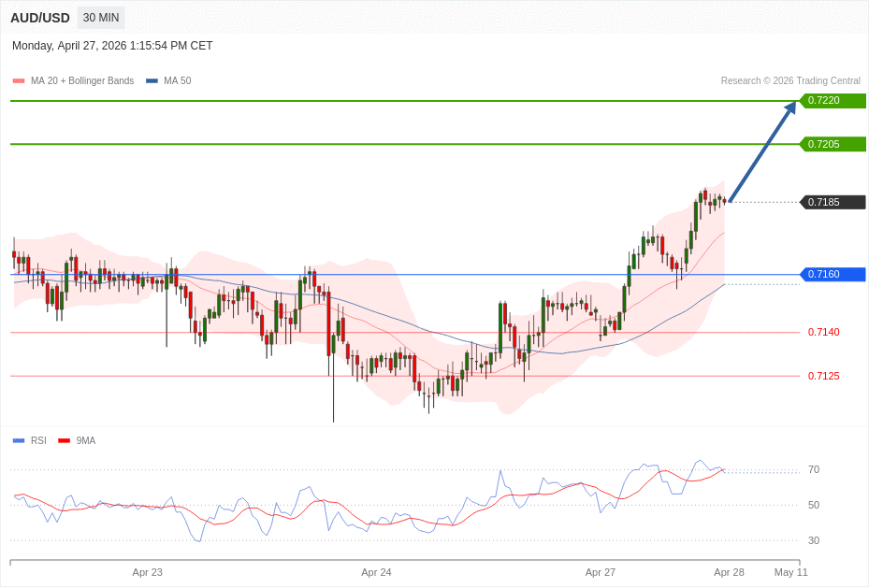869x588 pixels.
Task: Click the Apr 27 date axis label
Action: click(x=600, y=572)
